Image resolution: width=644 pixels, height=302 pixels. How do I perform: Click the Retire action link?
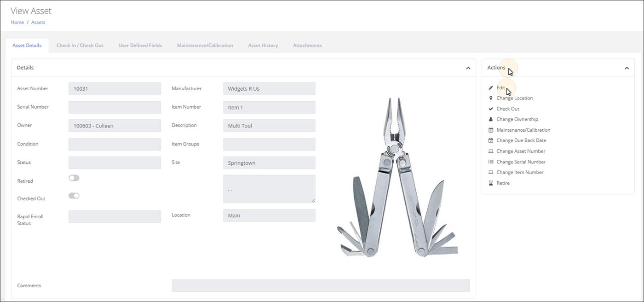[503, 183]
